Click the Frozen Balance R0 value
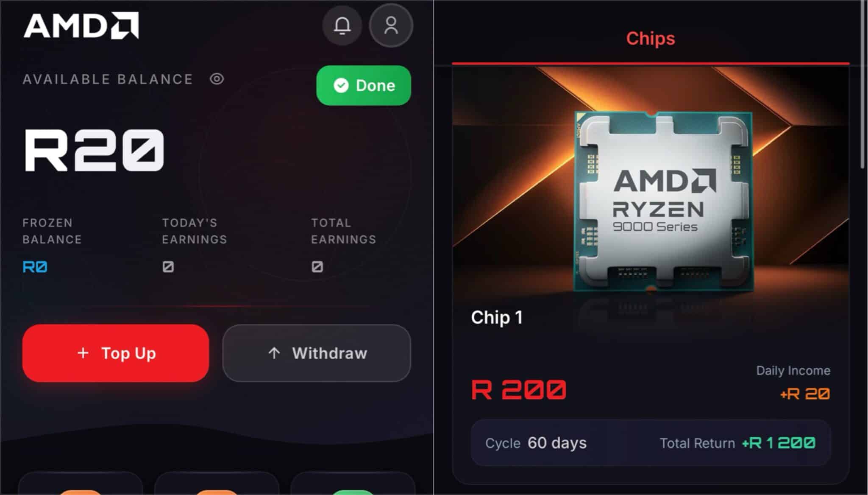Viewport: 868px width, 495px height. click(35, 267)
